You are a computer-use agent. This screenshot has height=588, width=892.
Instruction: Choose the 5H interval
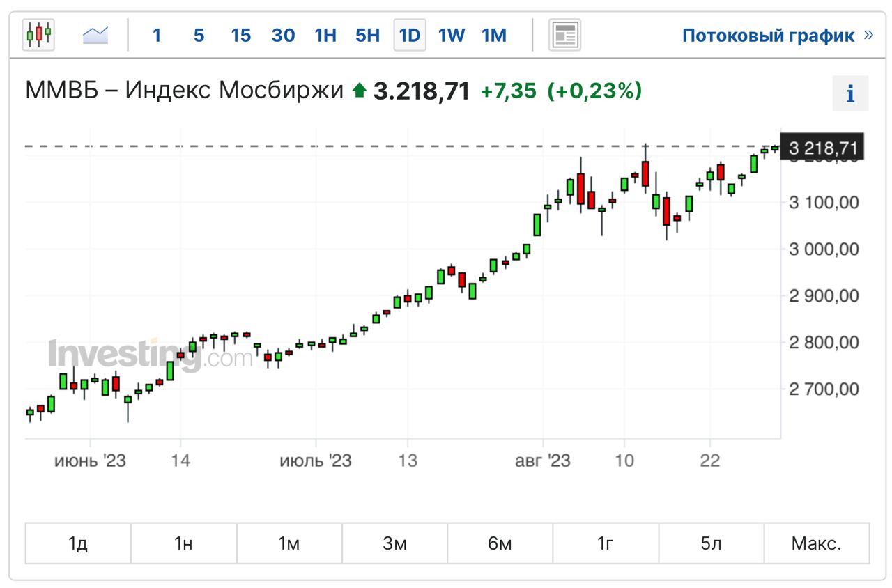pos(367,35)
